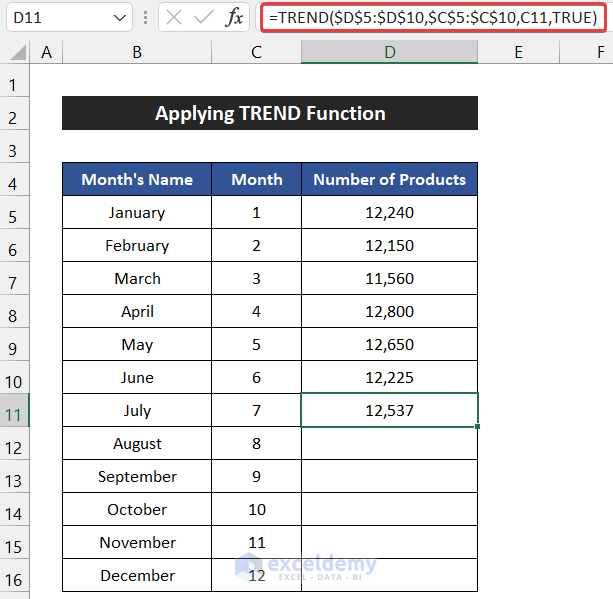Click the Select All corner triangle

point(15,52)
